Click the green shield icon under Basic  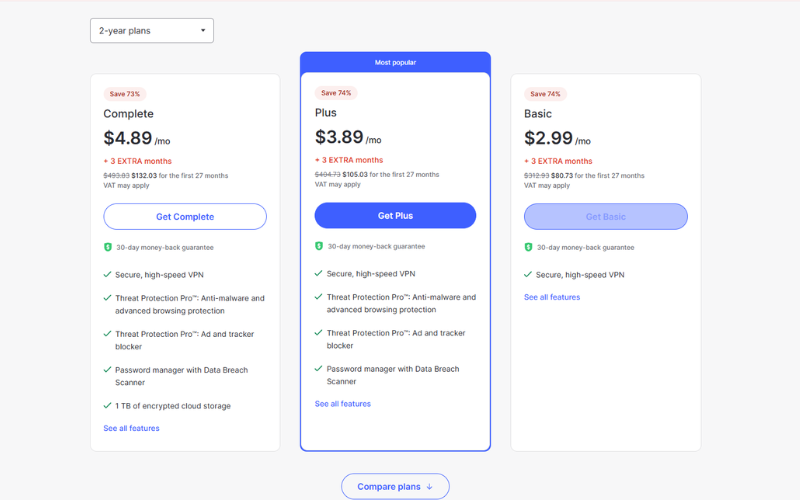529,247
